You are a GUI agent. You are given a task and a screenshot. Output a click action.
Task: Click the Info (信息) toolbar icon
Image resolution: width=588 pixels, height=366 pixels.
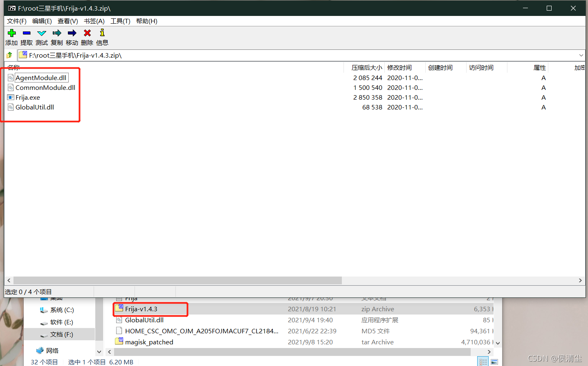102,33
